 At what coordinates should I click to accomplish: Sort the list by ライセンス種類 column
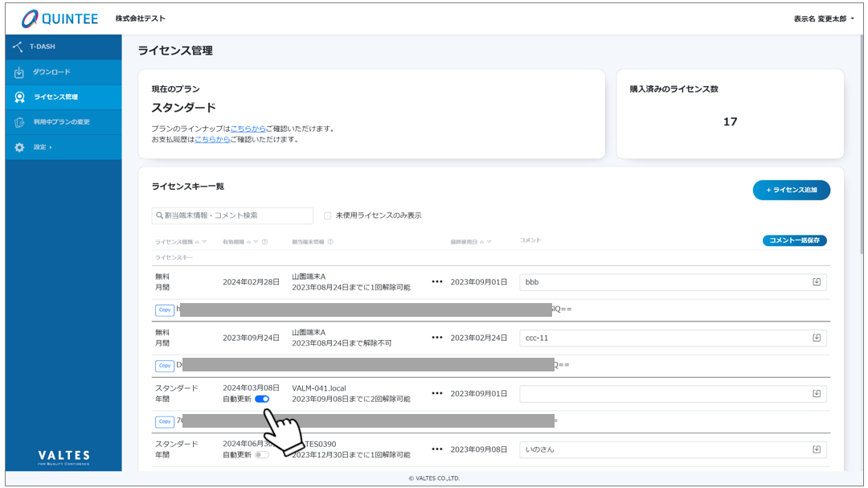point(201,242)
